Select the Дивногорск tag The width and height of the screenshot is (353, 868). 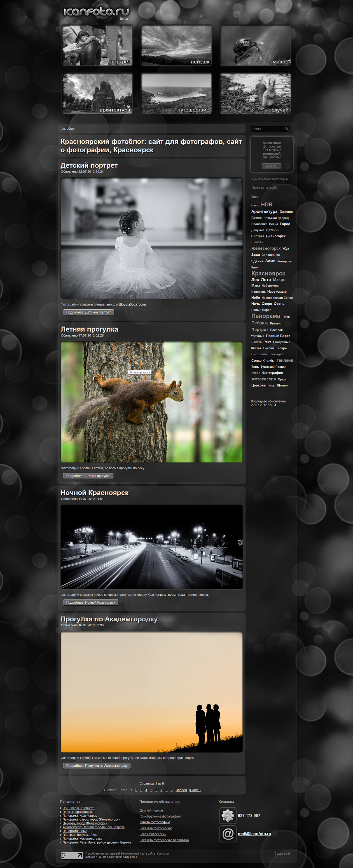[275, 236]
